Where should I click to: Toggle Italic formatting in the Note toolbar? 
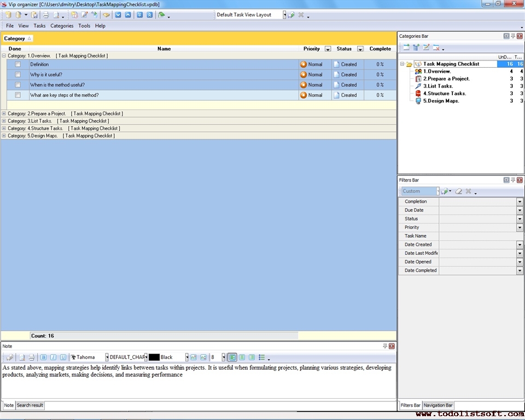[x=53, y=357]
